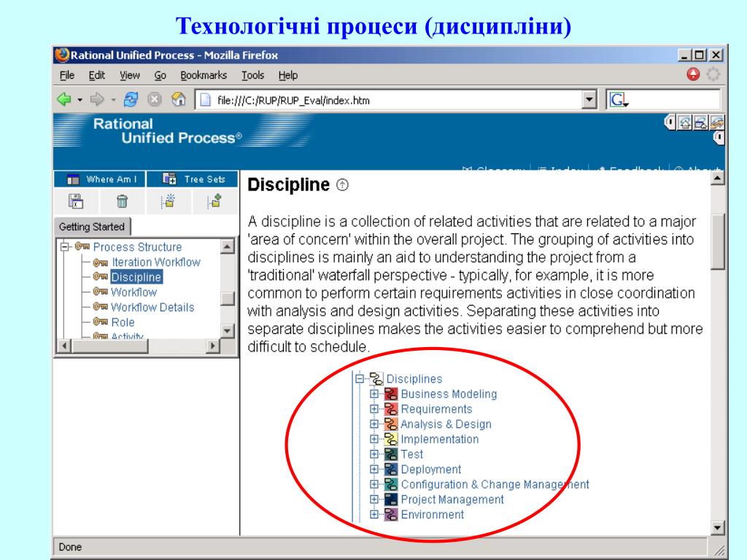Click the content pane scroll down arrow
The width and height of the screenshot is (747, 560).
click(x=718, y=527)
